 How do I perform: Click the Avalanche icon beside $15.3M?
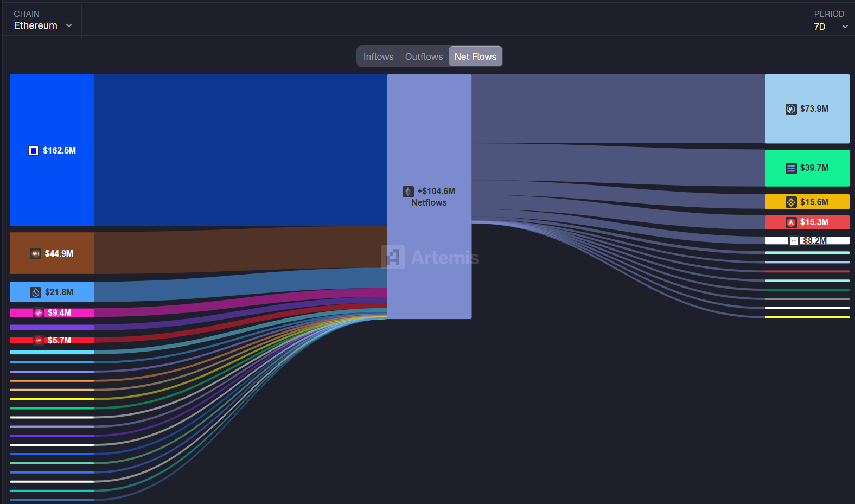click(x=791, y=222)
